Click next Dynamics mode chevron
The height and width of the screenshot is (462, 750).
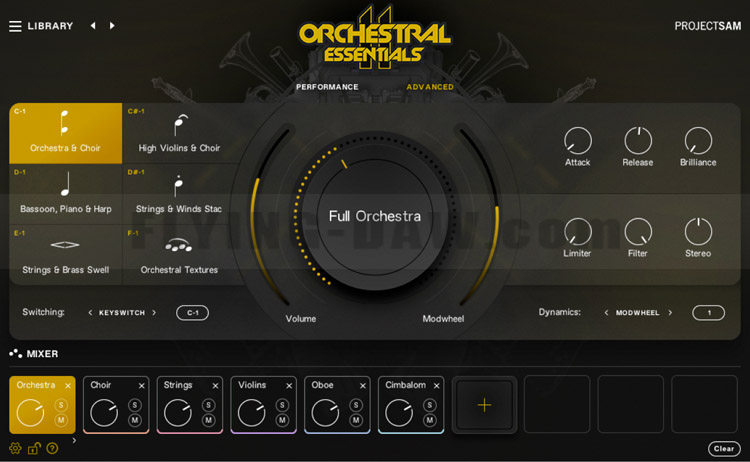pyautogui.click(x=670, y=313)
